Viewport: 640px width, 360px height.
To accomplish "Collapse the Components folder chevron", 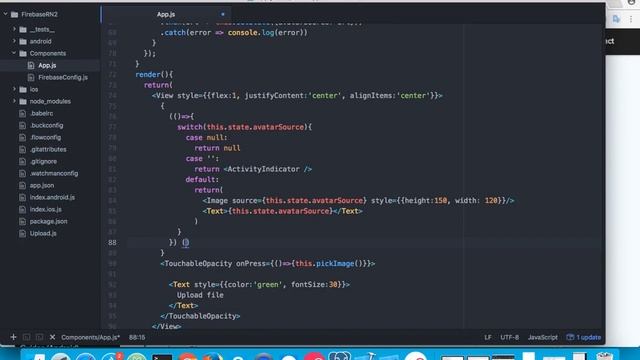I will pos(14,53).
